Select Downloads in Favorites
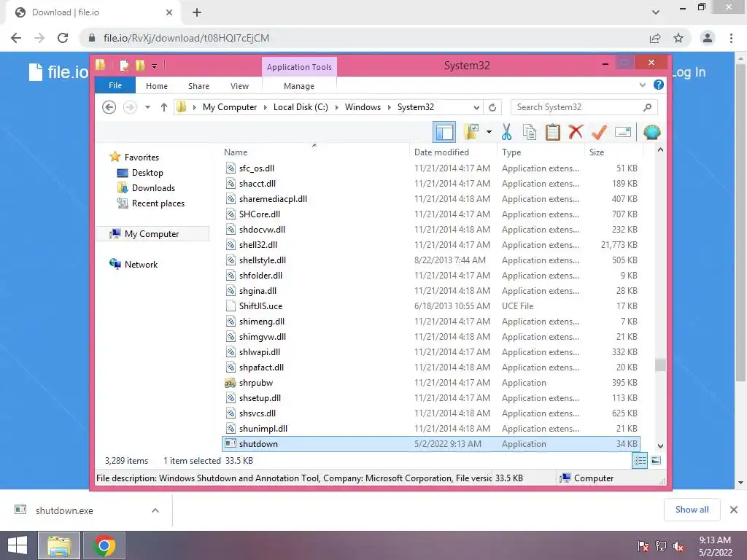Image resolution: width=747 pixels, height=560 pixels. [x=153, y=188]
